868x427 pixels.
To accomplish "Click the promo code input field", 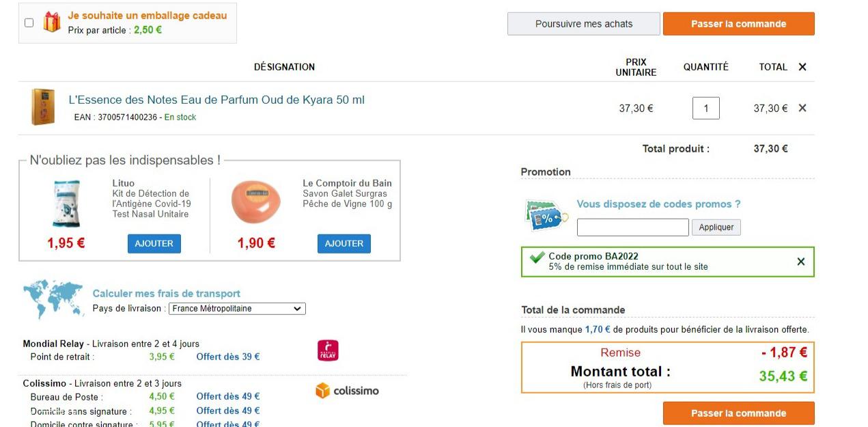I will point(632,228).
